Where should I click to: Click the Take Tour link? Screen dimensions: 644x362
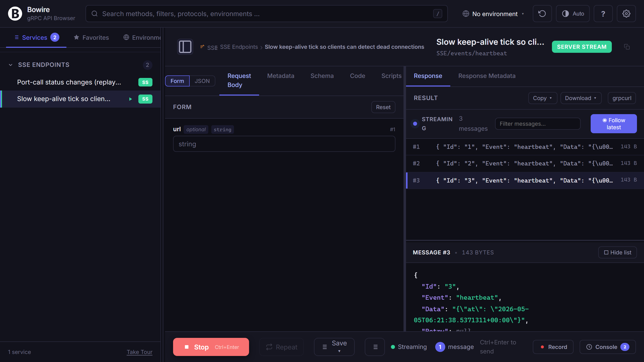(140, 352)
